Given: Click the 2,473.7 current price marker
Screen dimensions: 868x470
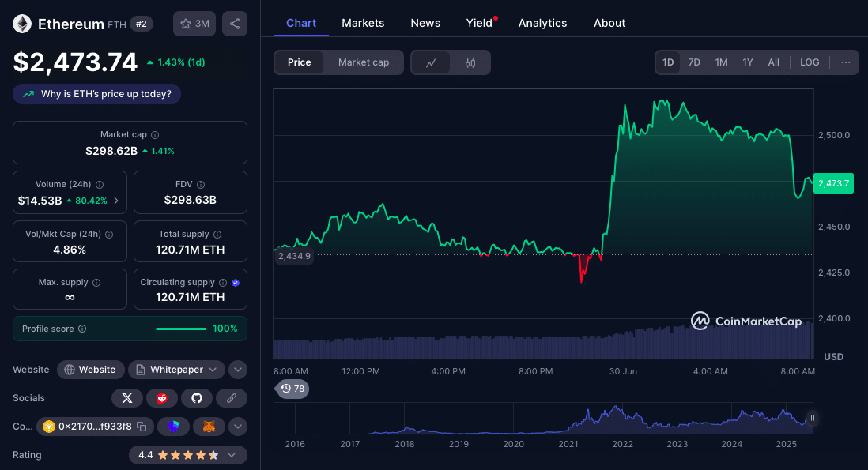Looking at the screenshot, I should pos(834,183).
